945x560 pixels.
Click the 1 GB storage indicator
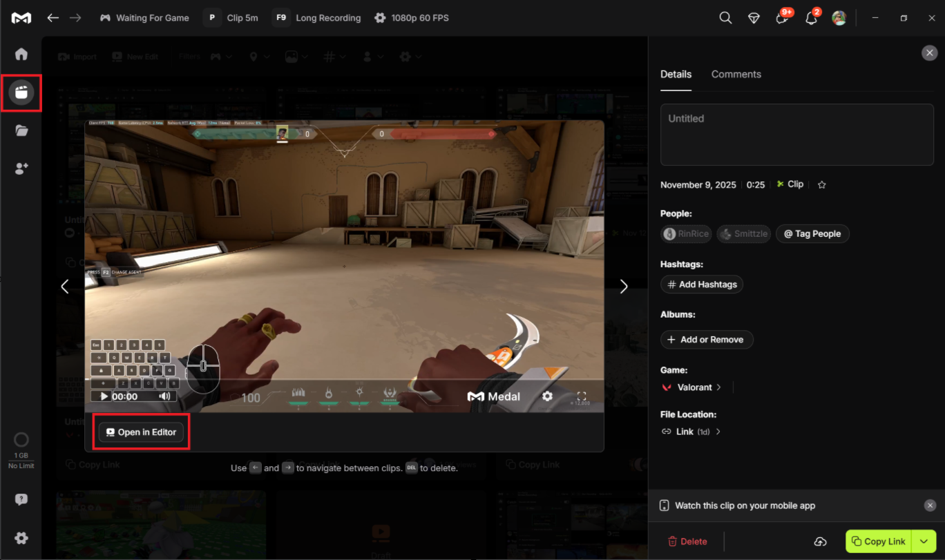[21, 450]
